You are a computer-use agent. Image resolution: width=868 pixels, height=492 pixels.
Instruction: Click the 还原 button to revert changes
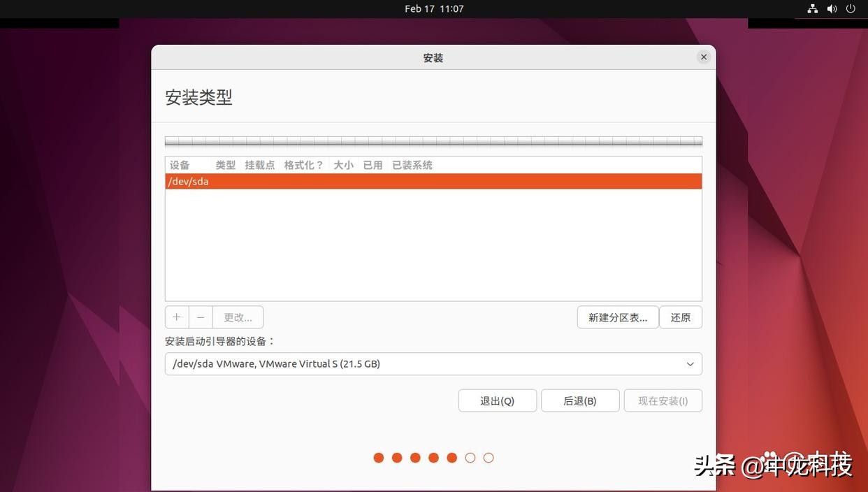(x=681, y=317)
